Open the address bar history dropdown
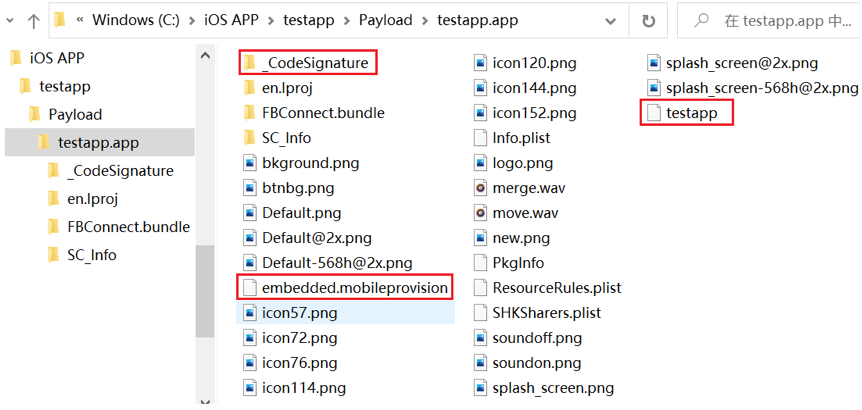 [613, 21]
